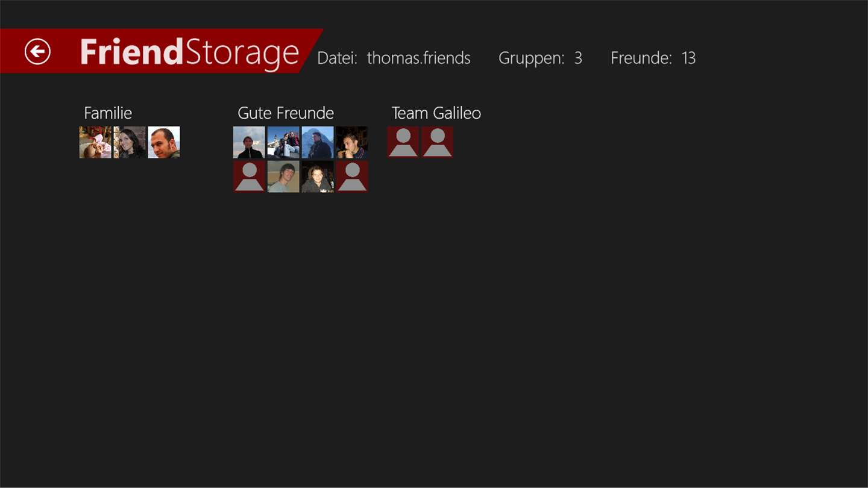Screen dimensions: 868x488
Task: Click first placeholder avatar in Gute Freunde
Action: [249, 177]
